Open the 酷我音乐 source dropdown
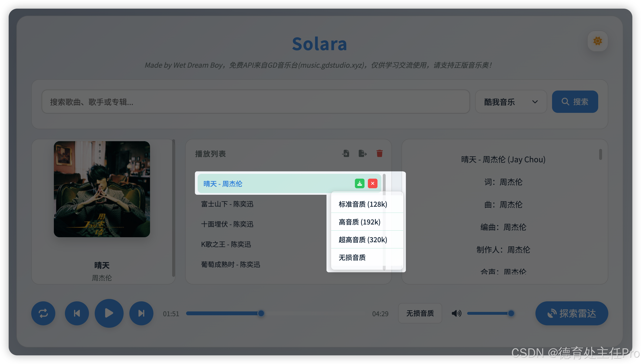Viewport: 641px width, 364px height. click(511, 102)
